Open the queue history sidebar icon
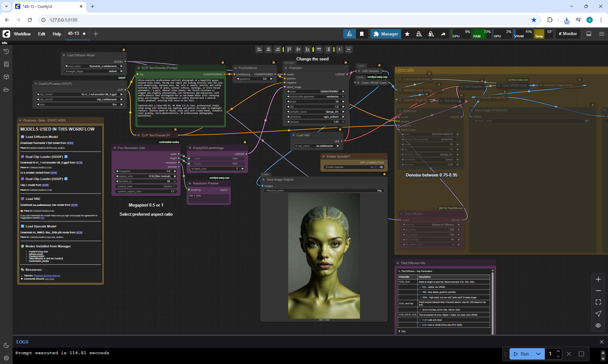Screen dimensions: 608x364 6,52
